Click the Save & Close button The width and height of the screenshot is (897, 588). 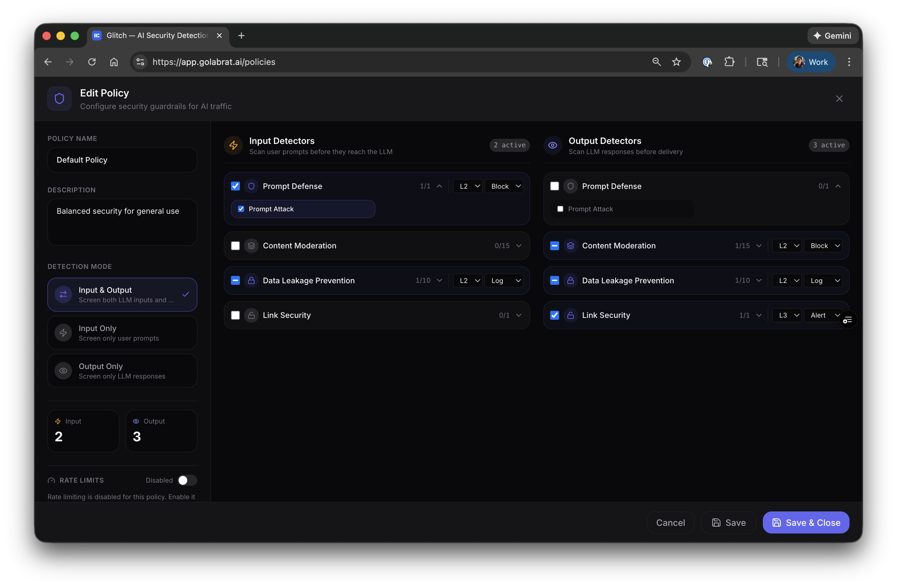[x=805, y=522]
